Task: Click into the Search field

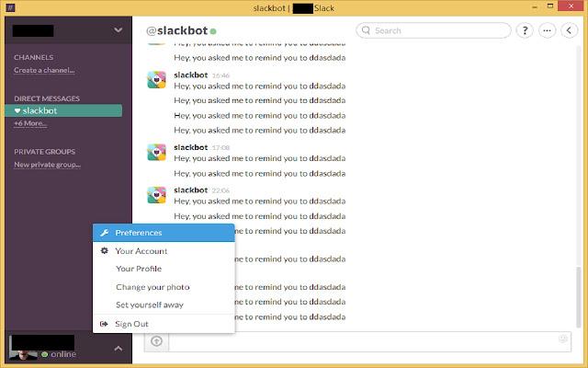Action: [x=434, y=30]
